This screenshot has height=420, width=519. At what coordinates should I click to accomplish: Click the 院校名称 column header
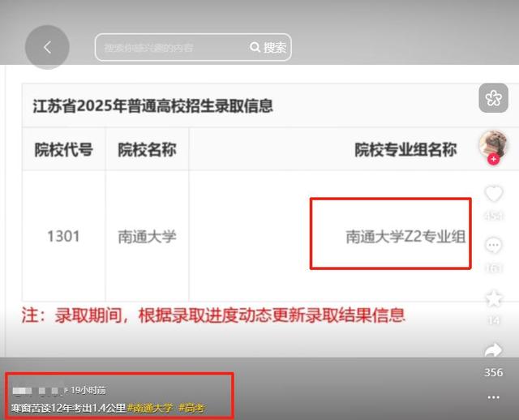point(147,149)
